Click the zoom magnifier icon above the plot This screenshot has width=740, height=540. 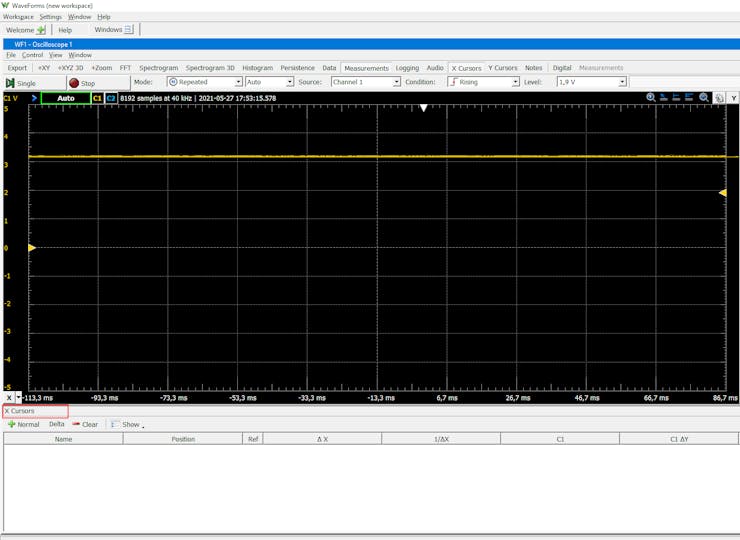click(x=651, y=98)
